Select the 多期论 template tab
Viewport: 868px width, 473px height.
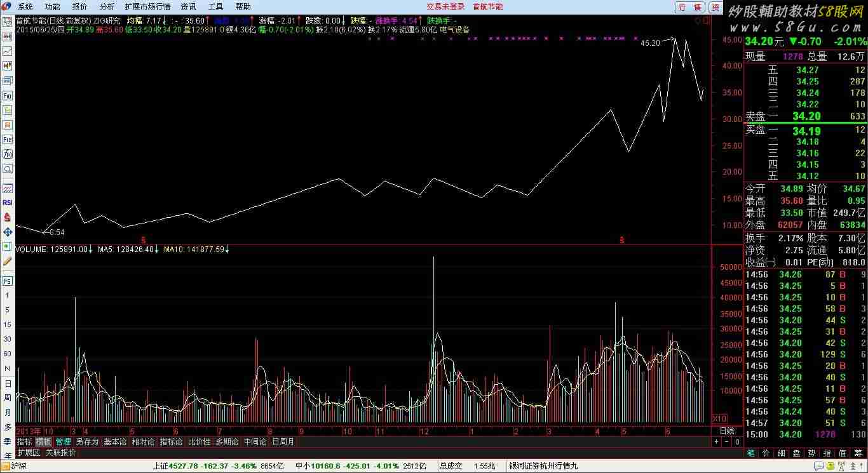point(227,441)
